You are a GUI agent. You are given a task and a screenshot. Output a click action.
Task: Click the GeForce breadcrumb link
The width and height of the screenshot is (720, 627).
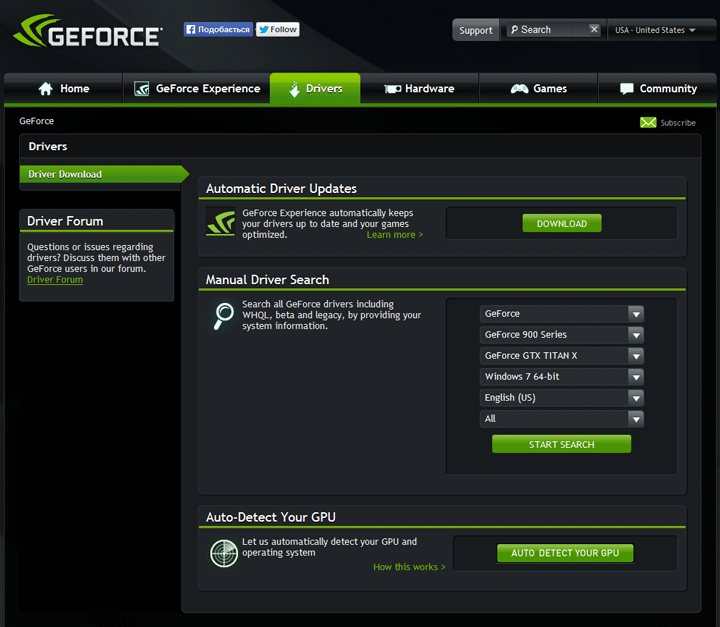click(x=36, y=121)
